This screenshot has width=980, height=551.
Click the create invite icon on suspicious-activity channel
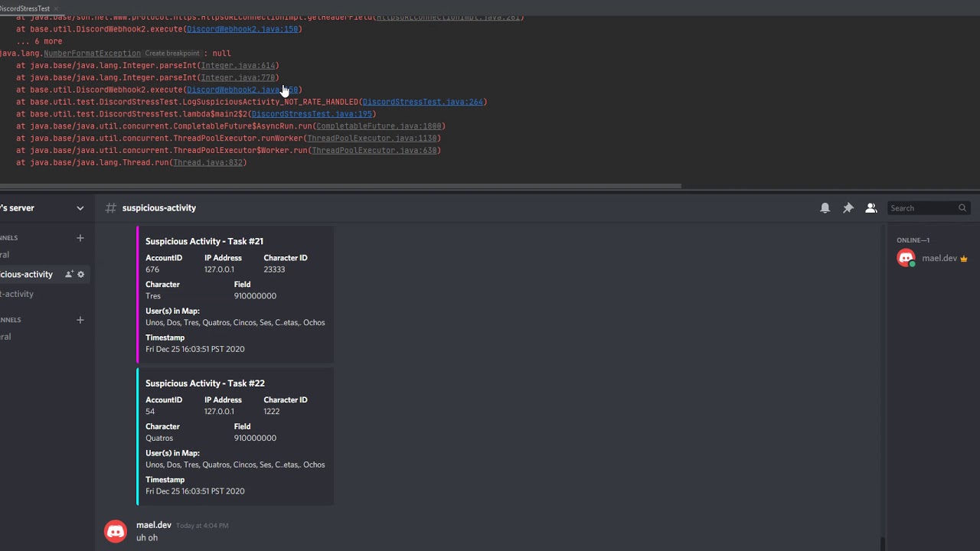pyautogui.click(x=69, y=274)
